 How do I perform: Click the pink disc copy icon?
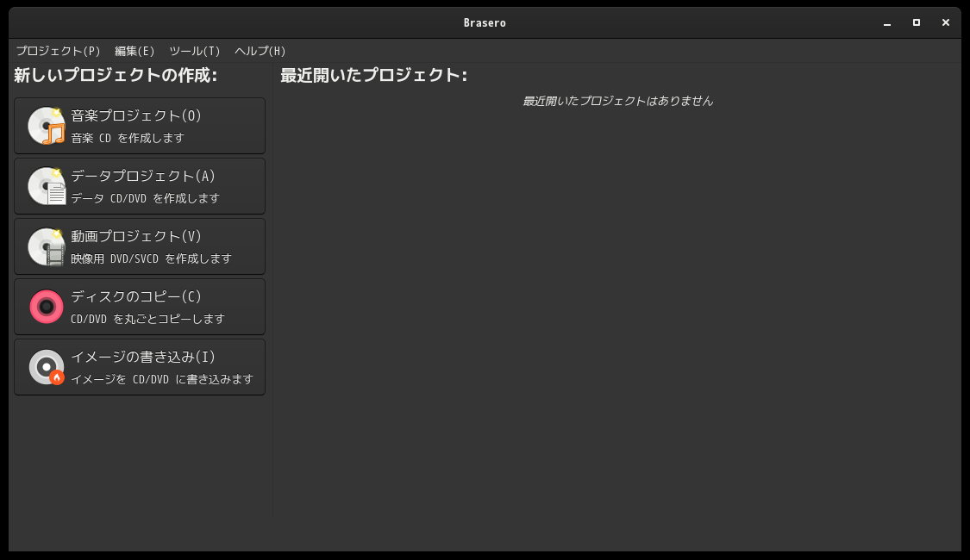click(x=47, y=307)
